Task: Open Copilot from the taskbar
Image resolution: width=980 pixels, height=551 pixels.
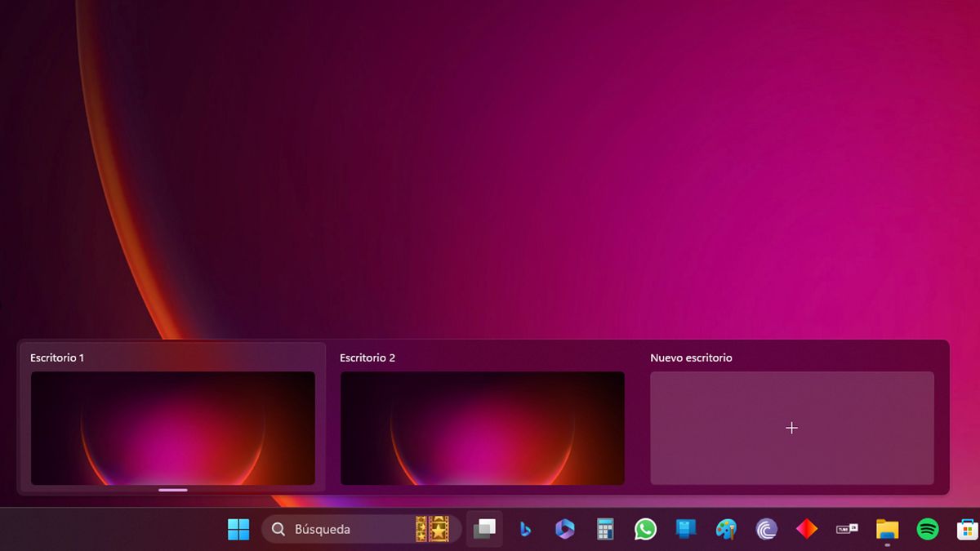Action: (x=564, y=530)
